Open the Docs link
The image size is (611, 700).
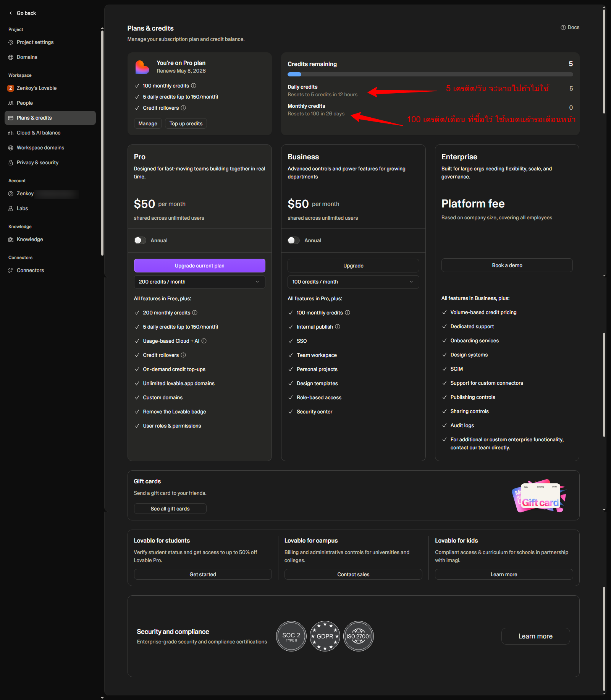click(570, 28)
